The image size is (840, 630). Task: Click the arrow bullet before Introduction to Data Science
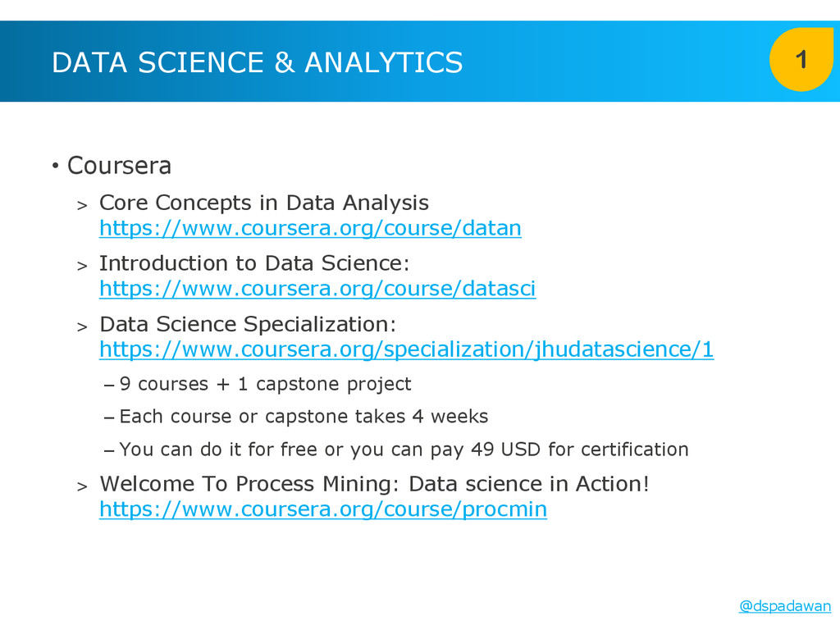(x=81, y=266)
